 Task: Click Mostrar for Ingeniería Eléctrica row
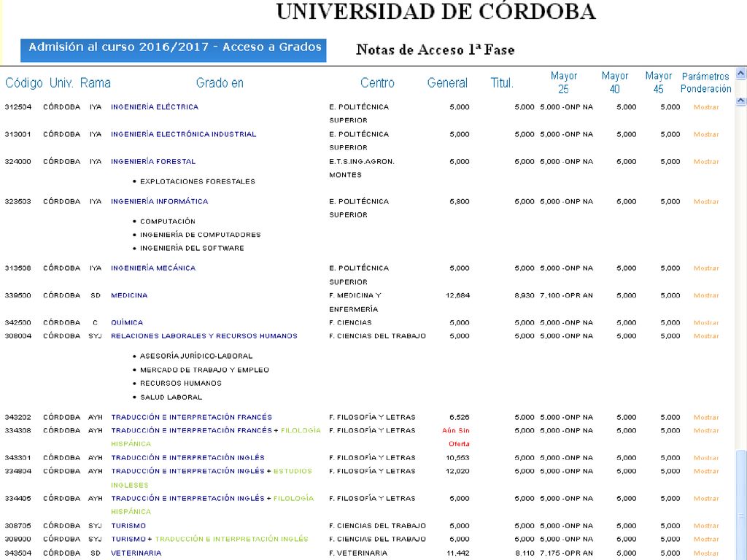[x=706, y=107]
